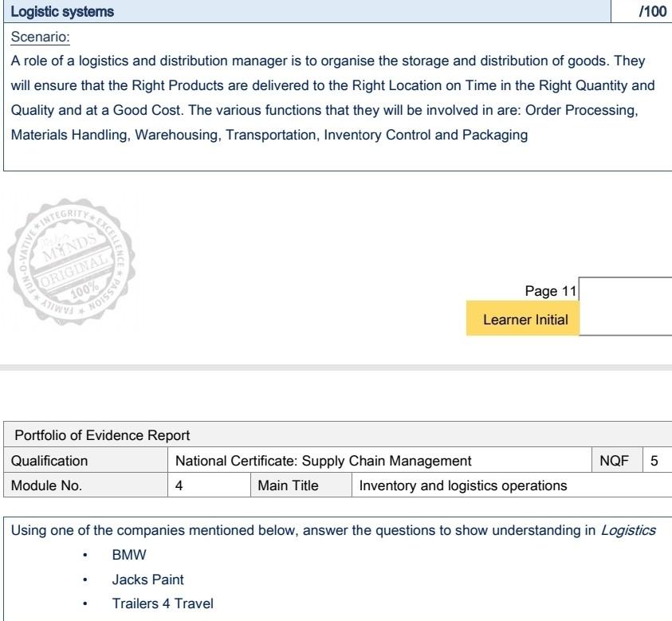Click 'National Certificate: Supply Chain Management' cell
Viewport: 672px width, 621px height.
tap(379, 460)
